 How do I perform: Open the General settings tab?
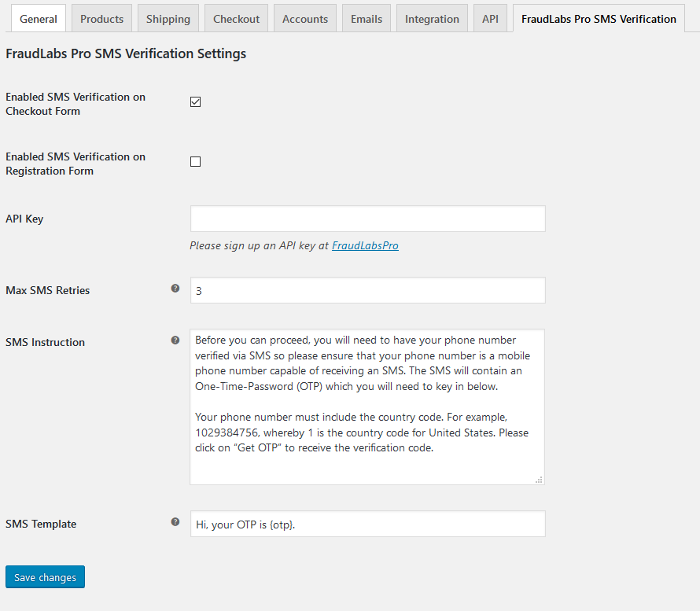coord(39,19)
